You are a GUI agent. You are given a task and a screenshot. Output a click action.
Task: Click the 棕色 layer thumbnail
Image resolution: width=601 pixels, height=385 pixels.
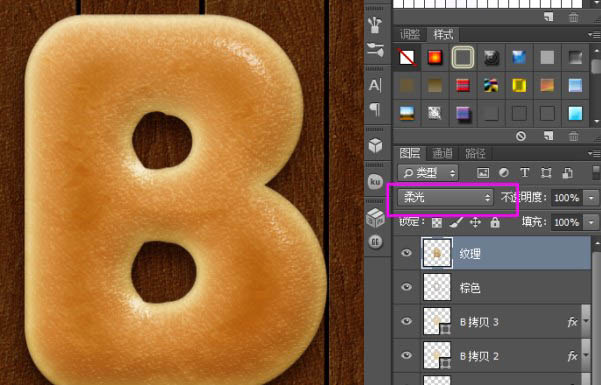coord(437,287)
